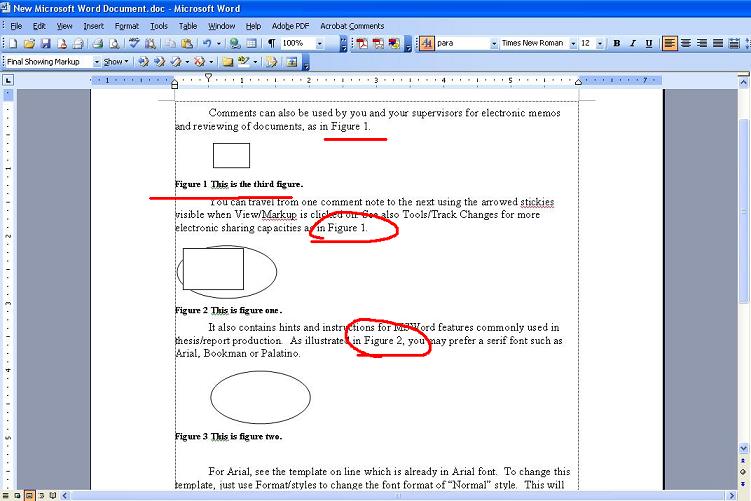Toggle Bold formatting
Viewport: 751px width, 501px height.
click(x=617, y=44)
